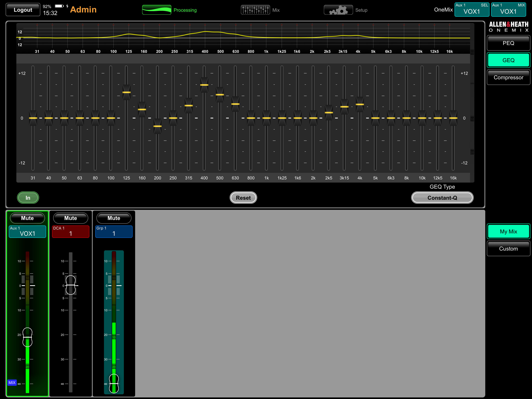Click the Allen & Heath OneMix logo
532x399 pixels.
[508, 27]
